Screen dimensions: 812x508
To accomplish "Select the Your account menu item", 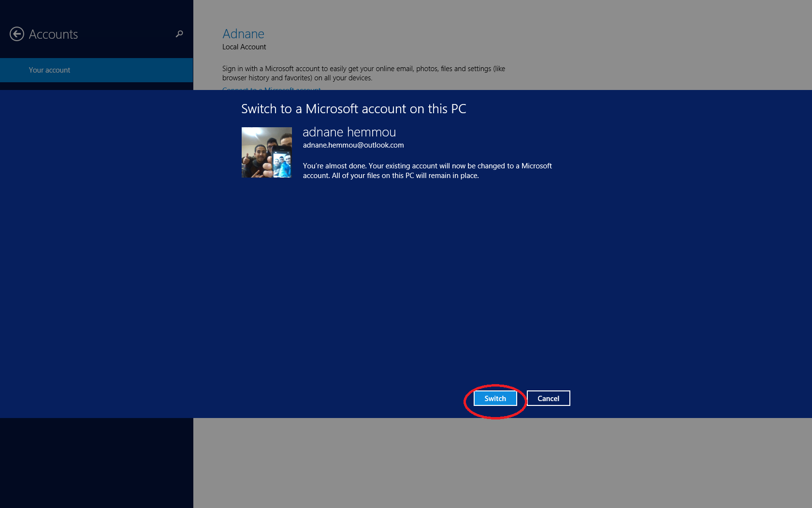I will (x=97, y=70).
